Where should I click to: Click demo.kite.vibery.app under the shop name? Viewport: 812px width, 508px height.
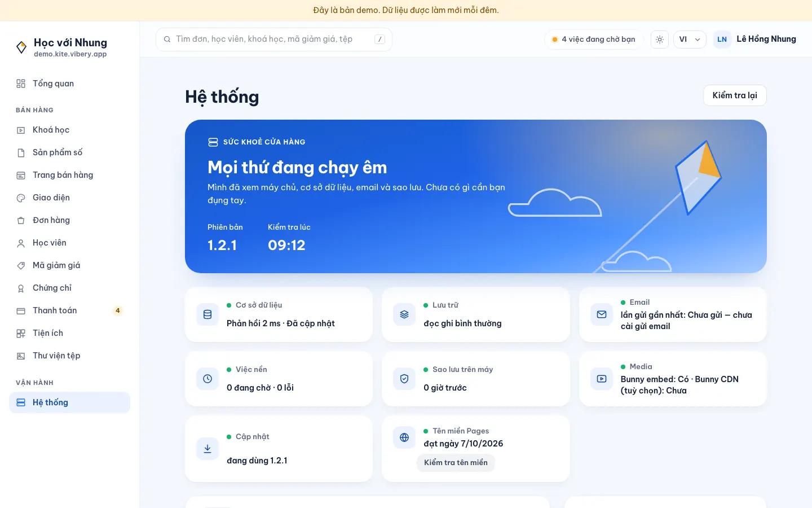tap(70, 54)
